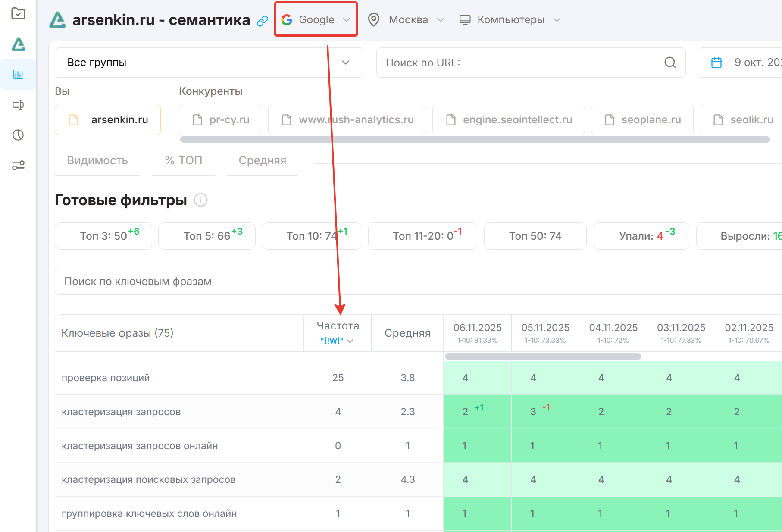Viewport: 782px width, 532px height.
Task: Click the pie chart icon in sidebar
Action: point(18,135)
